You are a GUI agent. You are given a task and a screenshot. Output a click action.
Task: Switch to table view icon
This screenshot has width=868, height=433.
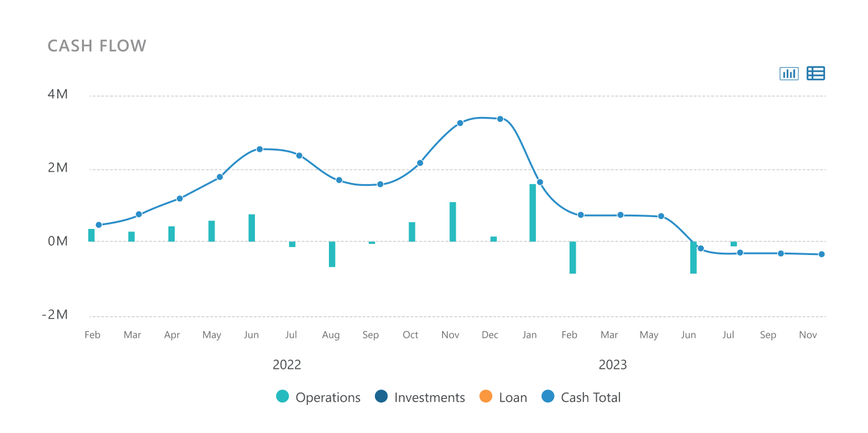click(x=816, y=73)
